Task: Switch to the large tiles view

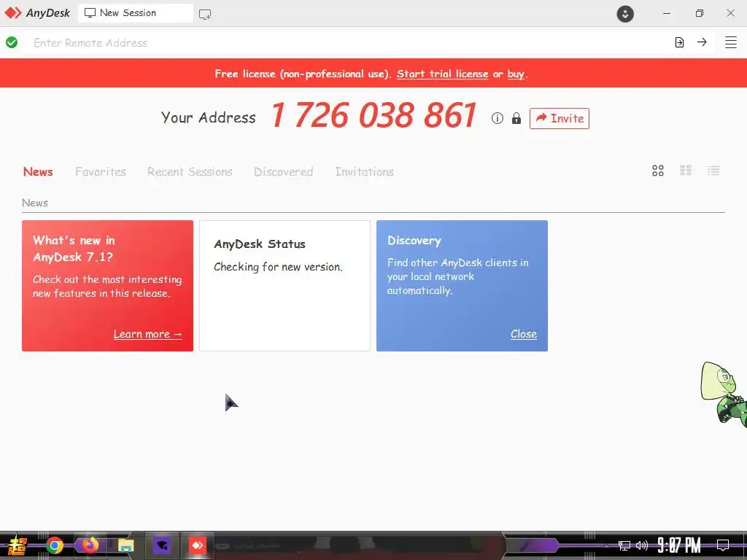Action: [x=658, y=171]
